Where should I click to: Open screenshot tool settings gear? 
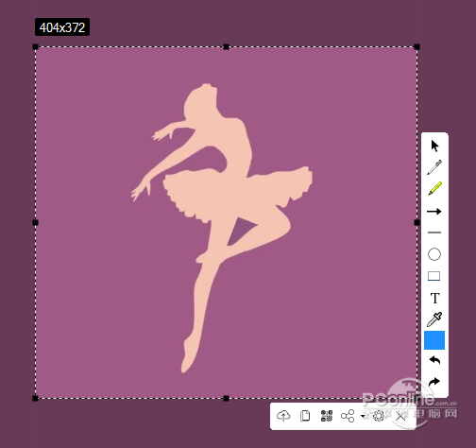coord(378,416)
